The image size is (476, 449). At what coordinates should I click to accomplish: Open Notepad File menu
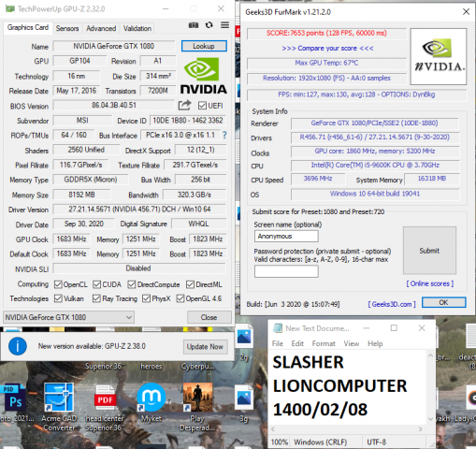pos(278,343)
